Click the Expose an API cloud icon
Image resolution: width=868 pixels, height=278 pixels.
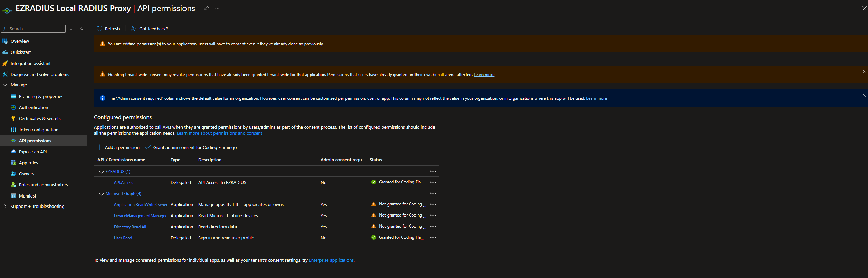[13, 152]
